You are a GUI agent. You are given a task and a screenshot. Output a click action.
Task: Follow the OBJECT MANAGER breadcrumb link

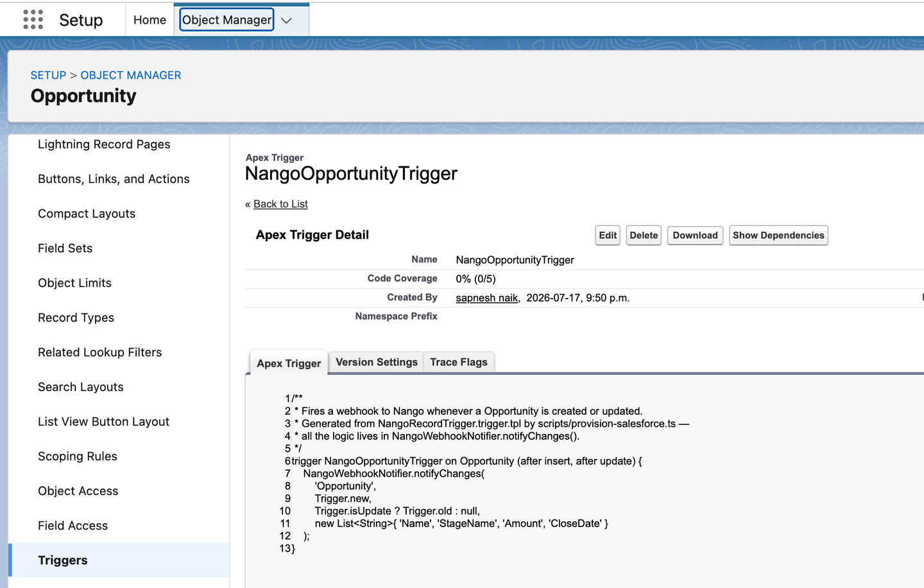[131, 75]
